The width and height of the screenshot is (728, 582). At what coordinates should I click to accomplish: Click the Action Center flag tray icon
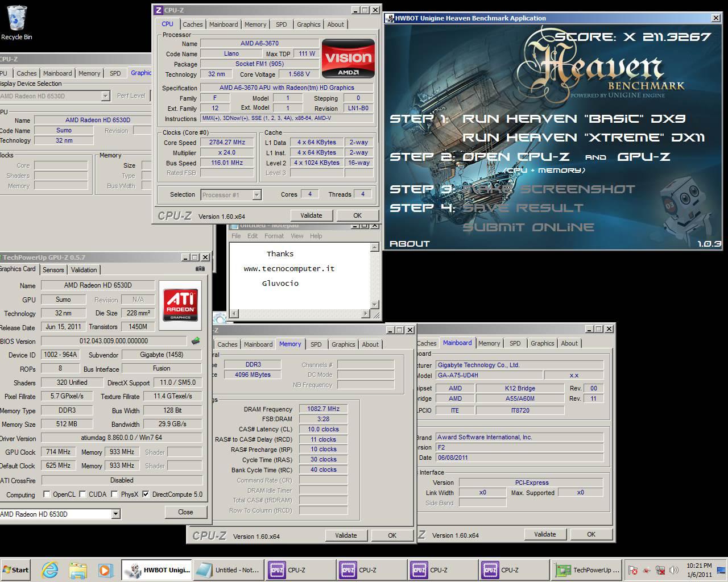pyautogui.click(x=633, y=570)
